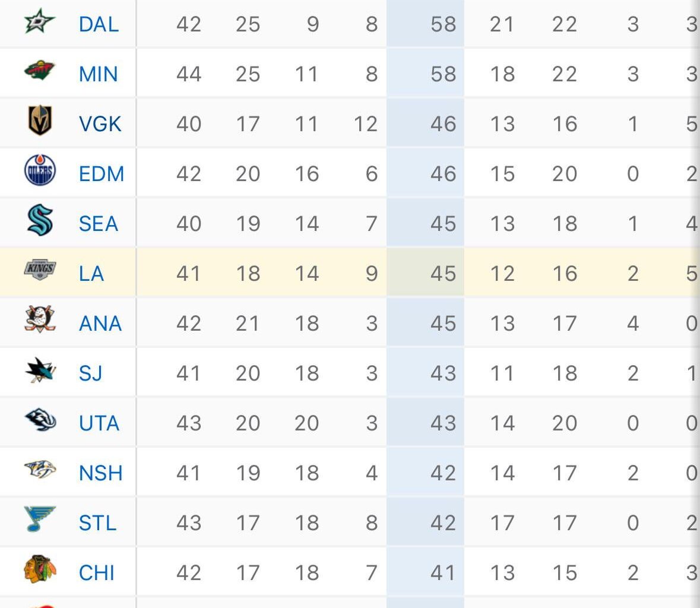Select the LA Kings logo
The image size is (700, 608).
[x=39, y=273]
